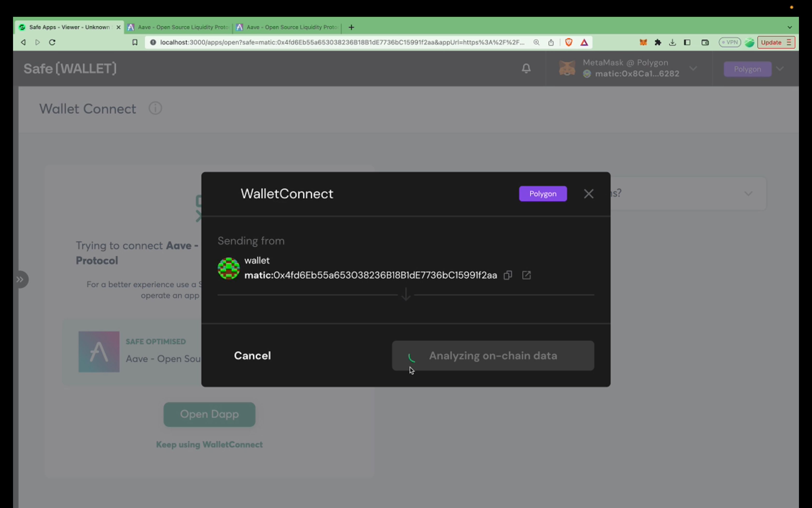This screenshot has height=508, width=812.
Task: Toggle the browser sidebar panel
Action: pyautogui.click(x=687, y=42)
